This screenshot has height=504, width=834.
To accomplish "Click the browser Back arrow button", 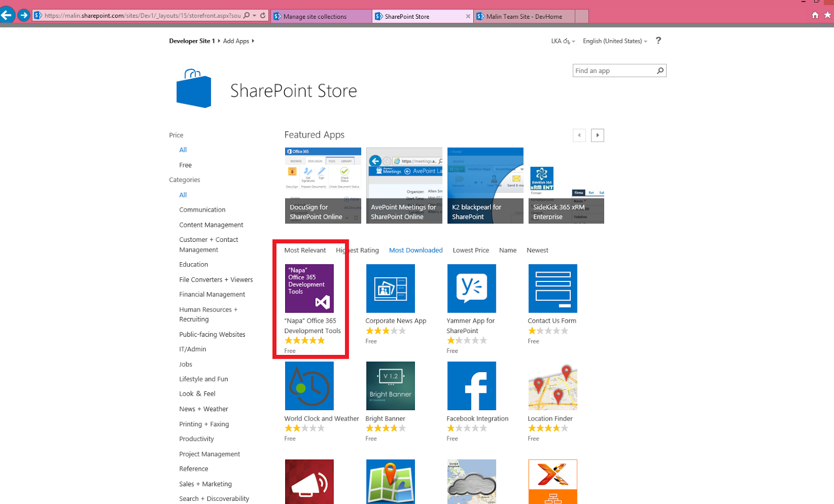I will click(x=7, y=15).
